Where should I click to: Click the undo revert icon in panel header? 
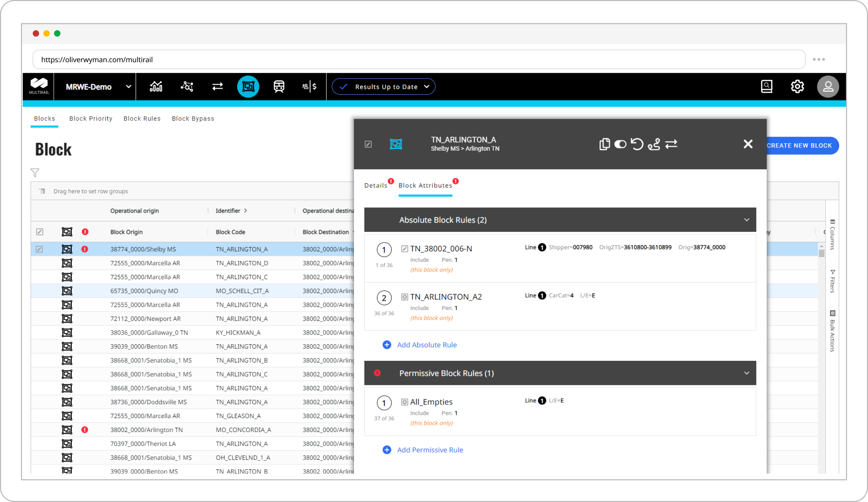tap(637, 144)
